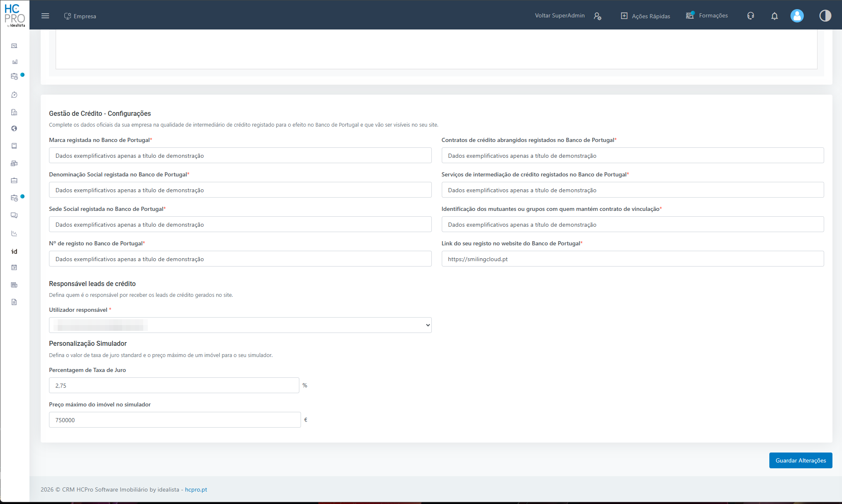Click the Percentagem de Taxa de Juro field
Screen dimensions: 842x504
[x=174, y=385]
